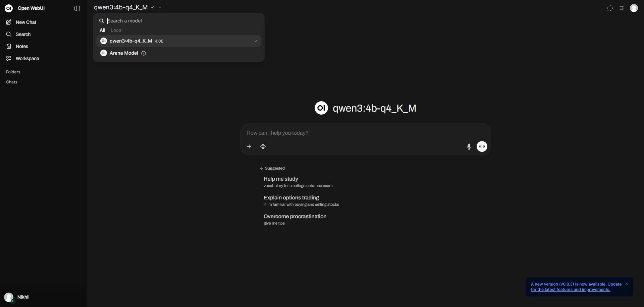The image size is (644, 307).
Task: Start voice mode with the waveform button
Action: coord(482,146)
